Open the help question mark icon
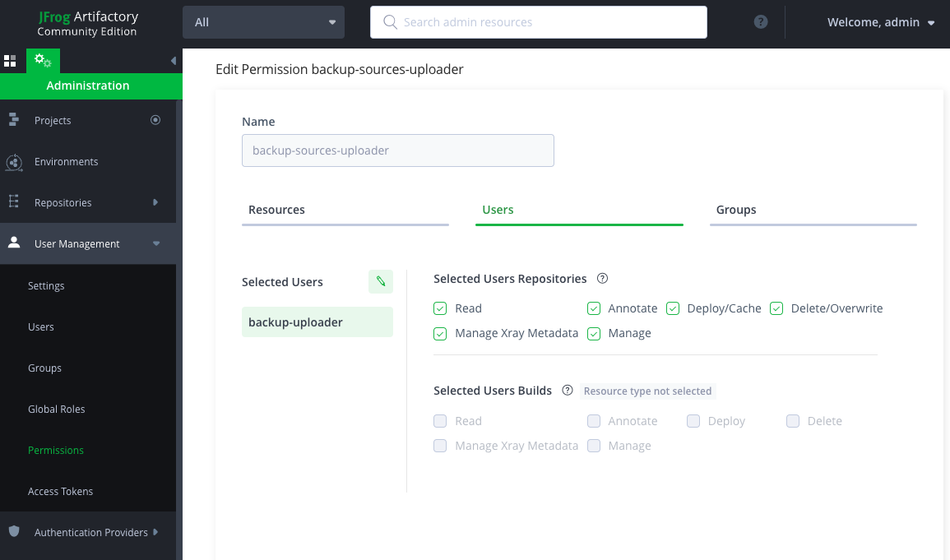950x560 pixels. [x=760, y=22]
